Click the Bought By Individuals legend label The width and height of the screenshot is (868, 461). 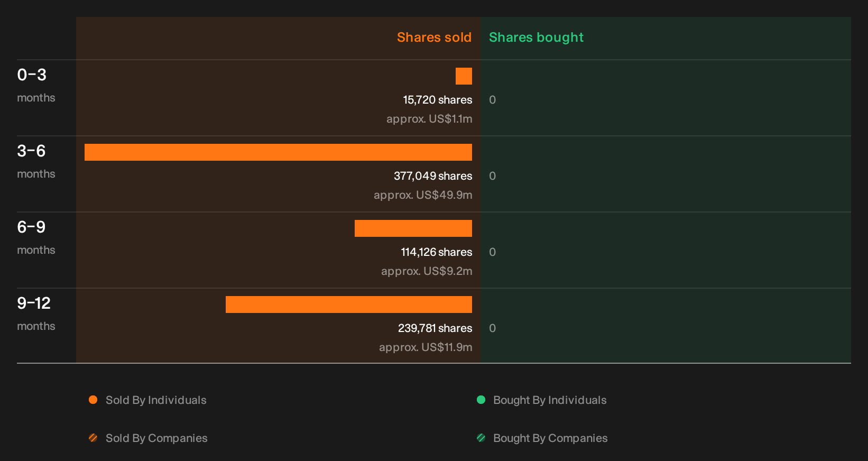(550, 400)
